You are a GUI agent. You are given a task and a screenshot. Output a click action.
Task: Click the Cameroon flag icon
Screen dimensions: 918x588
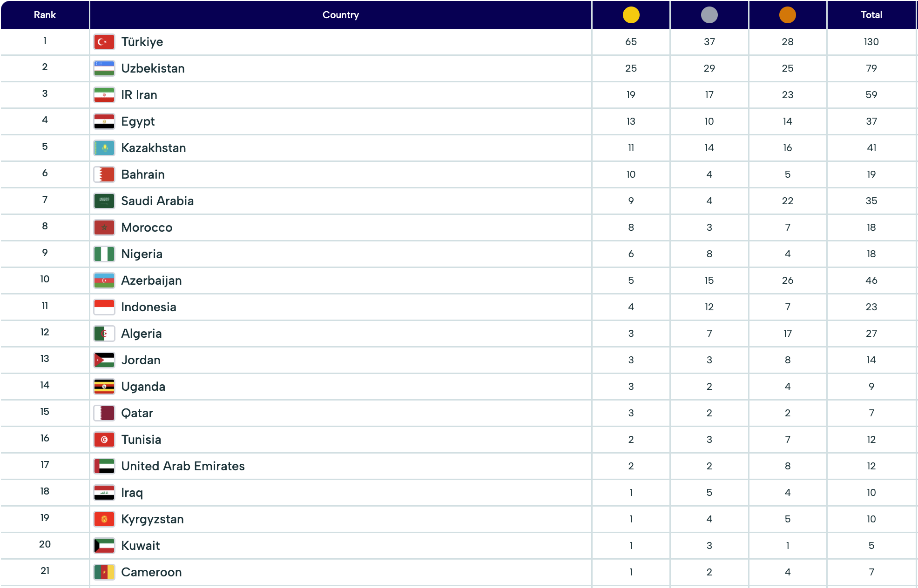pos(104,572)
